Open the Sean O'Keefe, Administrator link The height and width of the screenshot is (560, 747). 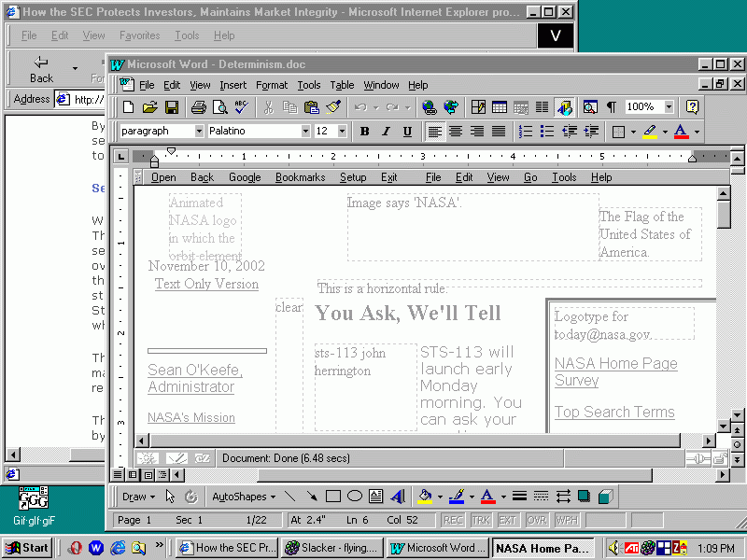[195, 378]
